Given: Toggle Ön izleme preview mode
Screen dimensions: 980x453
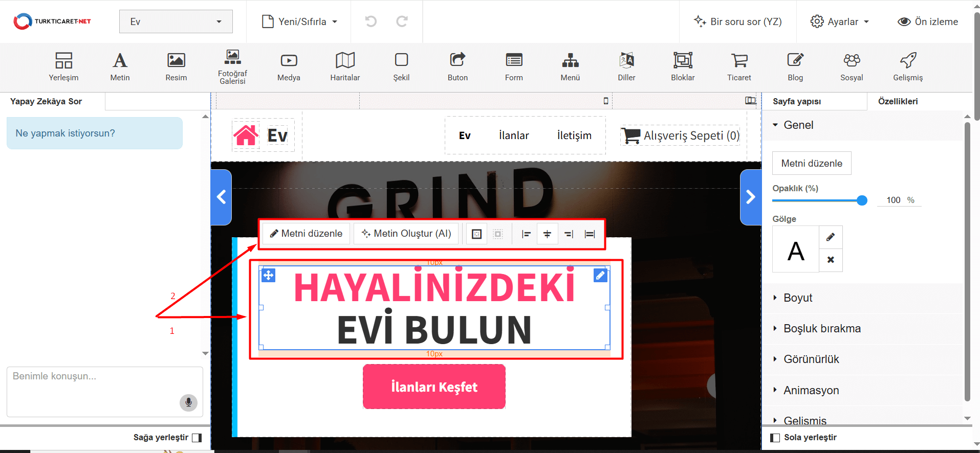Looking at the screenshot, I should pos(927,21).
